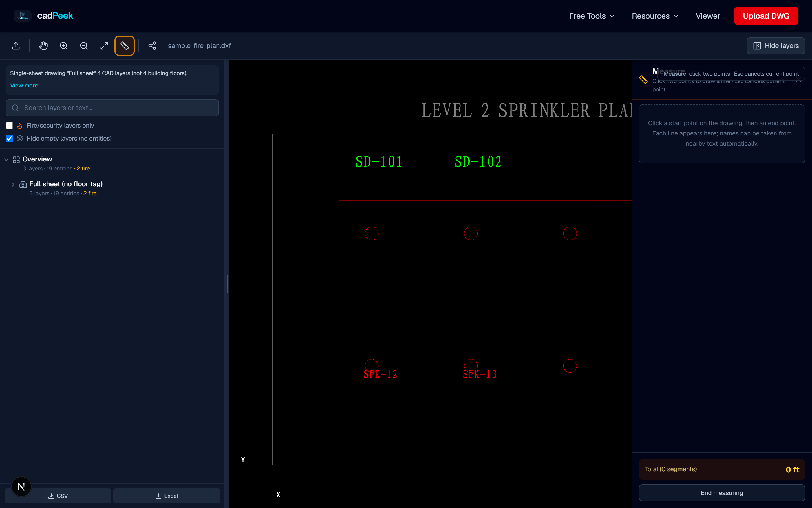Screen dimensions: 812x508
Task: Click the End measuring button
Action: point(722,493)
